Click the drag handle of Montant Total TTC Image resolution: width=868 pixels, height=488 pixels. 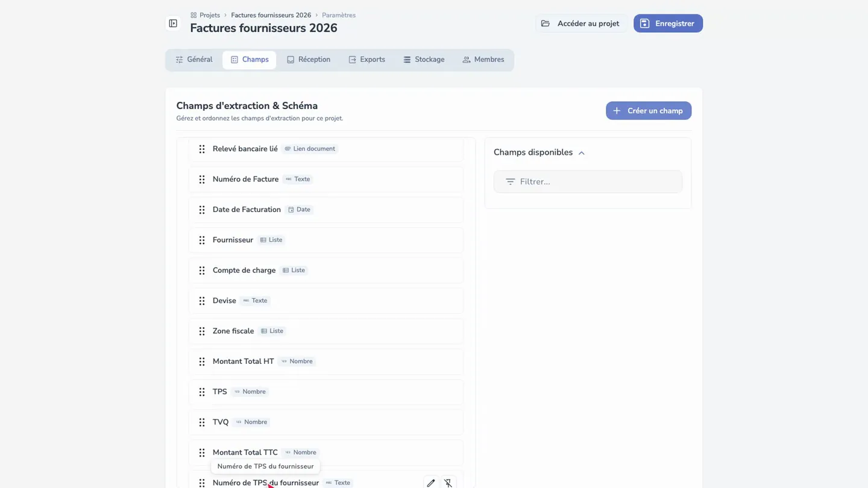coord(202,452)
